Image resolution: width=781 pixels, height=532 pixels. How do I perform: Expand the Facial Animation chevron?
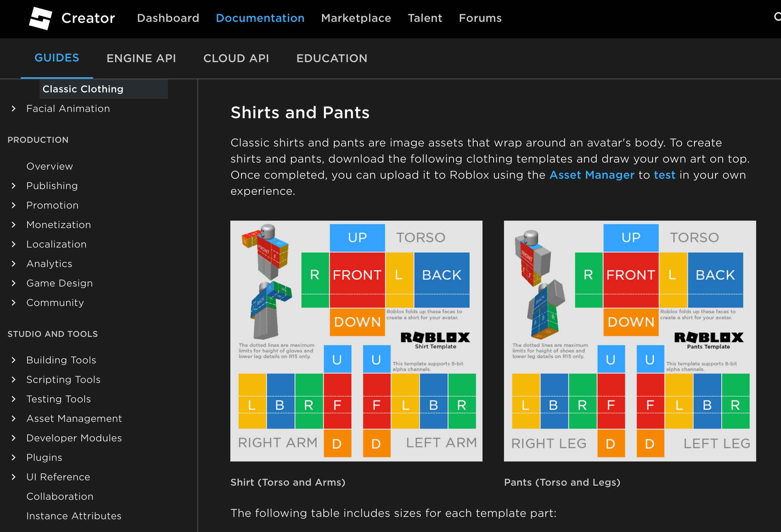13,108
